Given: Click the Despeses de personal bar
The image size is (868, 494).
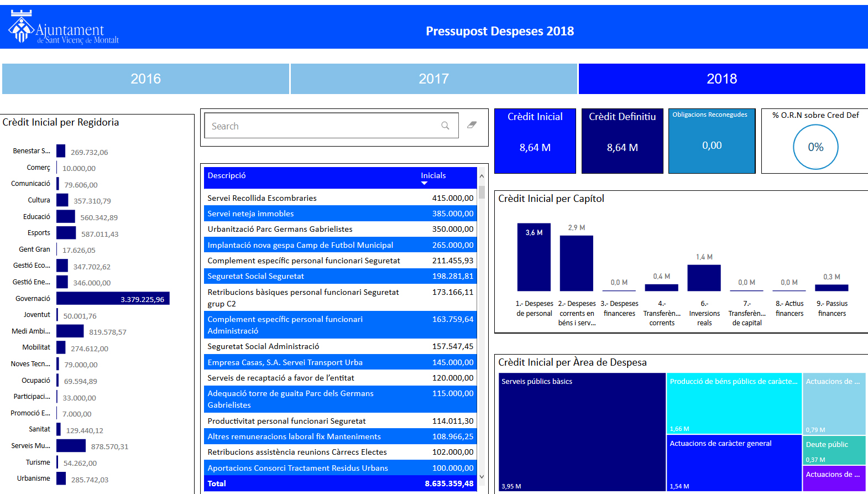Looking at the screenshot, I should click(x=534, y=257).
